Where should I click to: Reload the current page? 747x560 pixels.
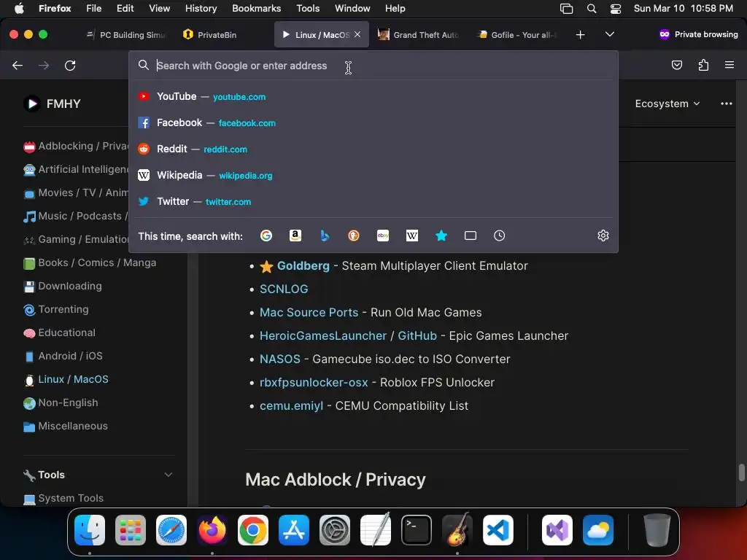point(70,65)
